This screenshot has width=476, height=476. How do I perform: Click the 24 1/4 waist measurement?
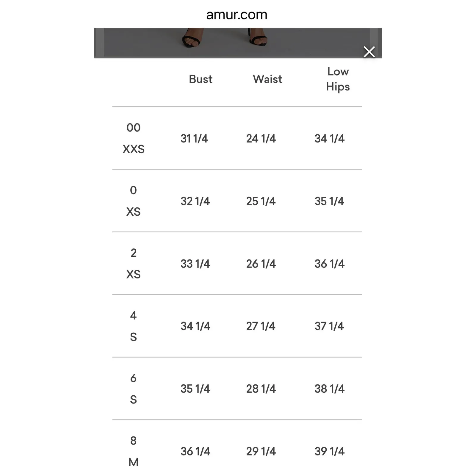point(261,139)
